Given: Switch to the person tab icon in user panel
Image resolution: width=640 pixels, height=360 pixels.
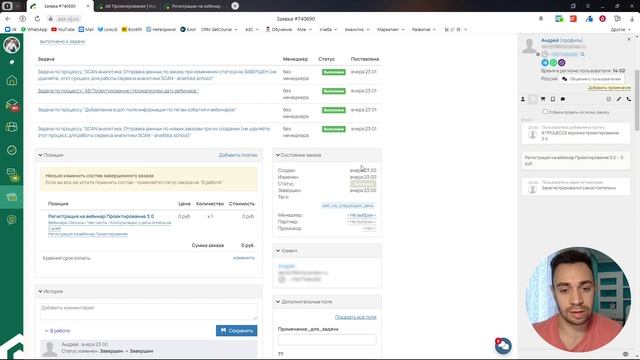Looking at the screenshot, I should [x=523, y=99].
